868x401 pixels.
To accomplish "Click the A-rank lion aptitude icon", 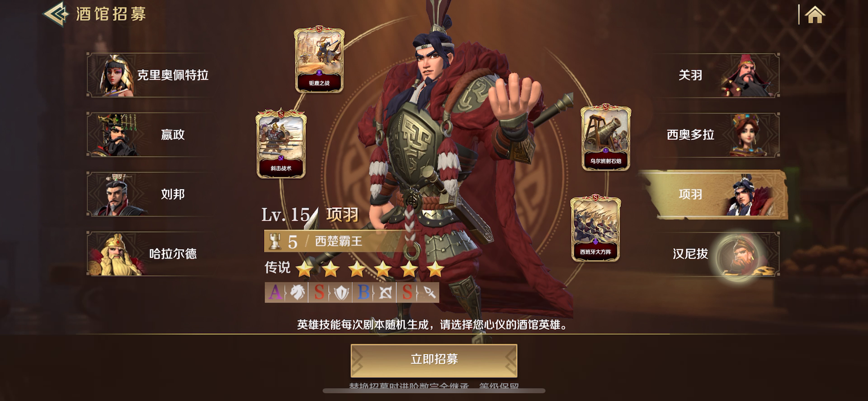I will click(287, 293).
